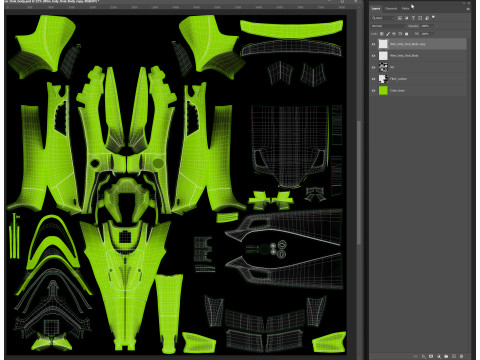480x360 pixels.
Task: Click the green Color_base layer thumbnail
Action: pyautogui.click(x=383, y=91)
